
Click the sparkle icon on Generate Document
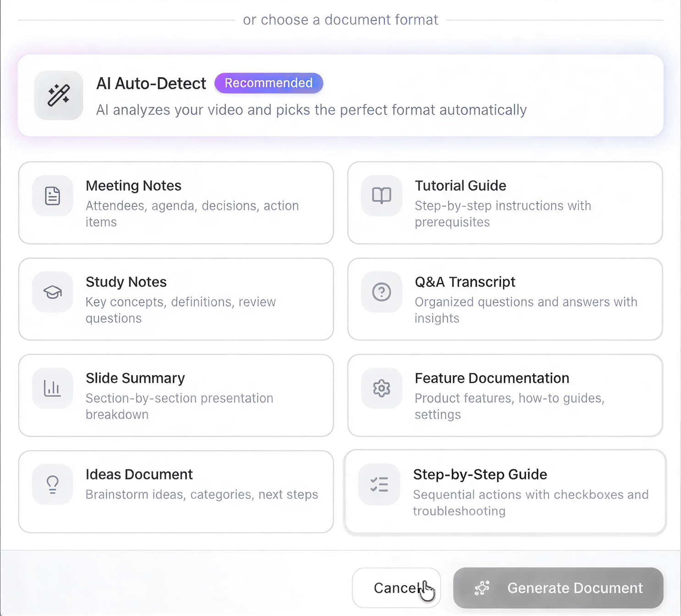[x=482, y=588]
